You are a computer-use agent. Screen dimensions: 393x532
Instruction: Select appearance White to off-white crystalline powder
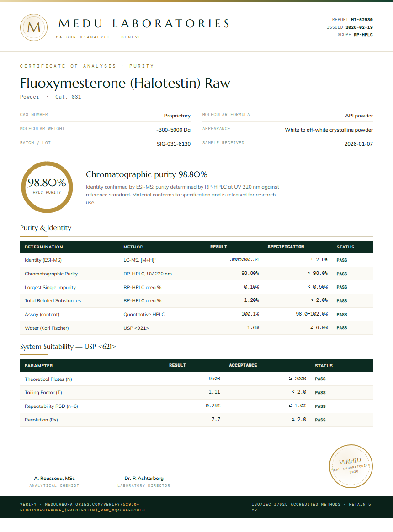pyautogui.click(x=329, y=130)
